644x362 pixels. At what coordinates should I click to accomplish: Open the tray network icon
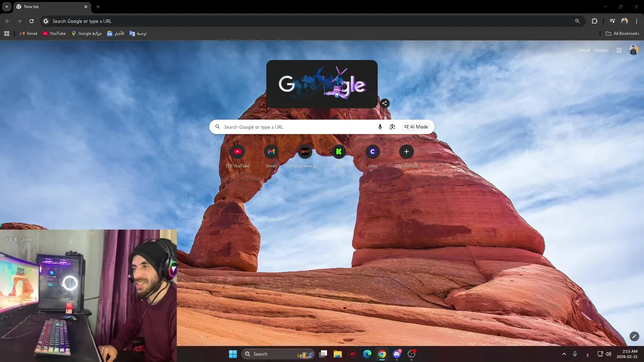click(600, 354)
